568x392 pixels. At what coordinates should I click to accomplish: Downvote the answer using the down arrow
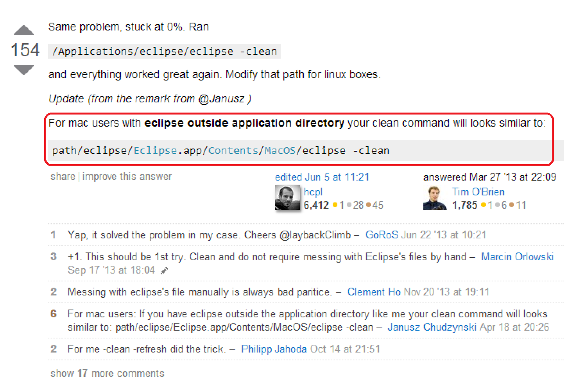click(24, 70)
